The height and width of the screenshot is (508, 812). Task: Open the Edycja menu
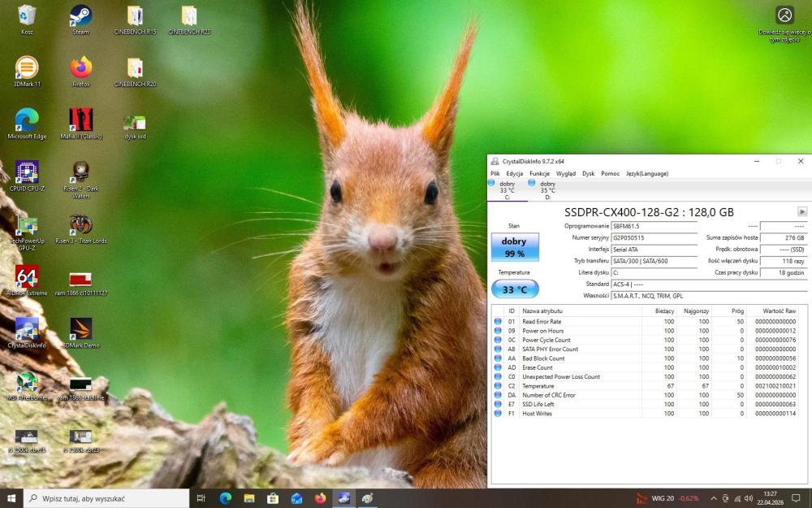pos(514,174)
